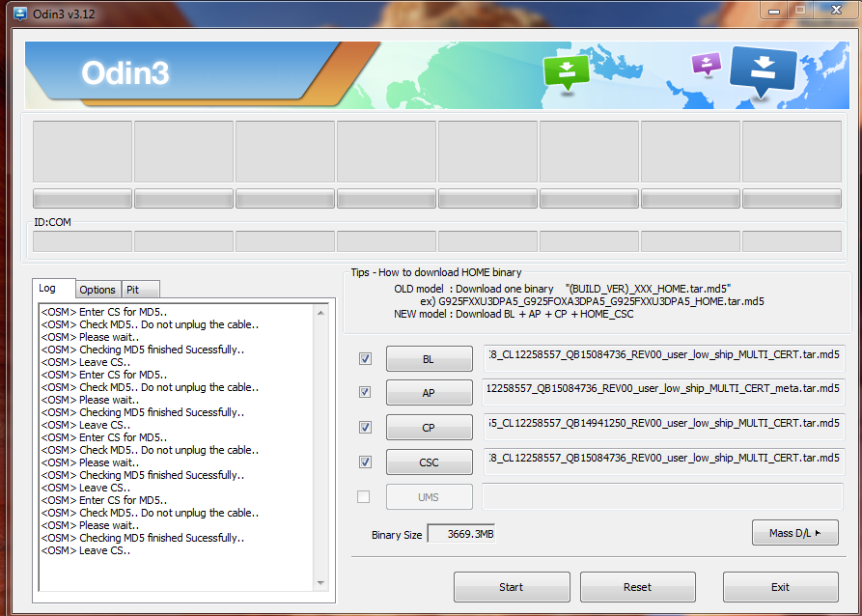Click the purple download icon in banner
Screen dimensions: 862x616
pos(707,65)
